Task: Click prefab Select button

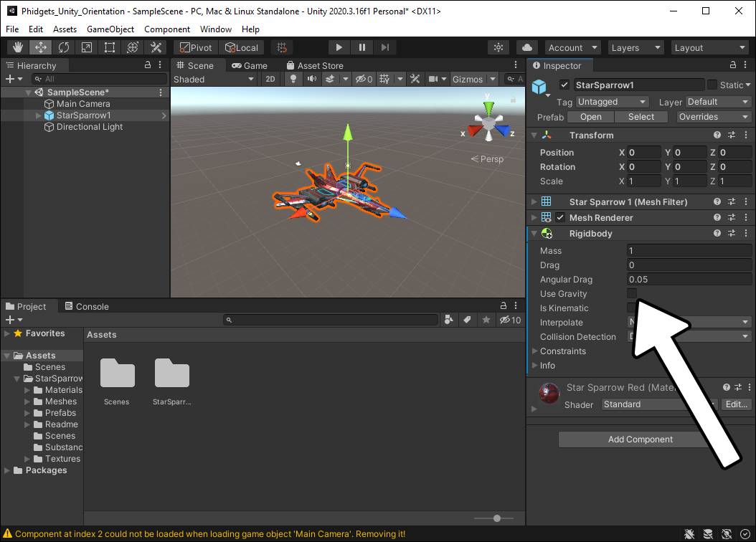Action: (641, 117)
